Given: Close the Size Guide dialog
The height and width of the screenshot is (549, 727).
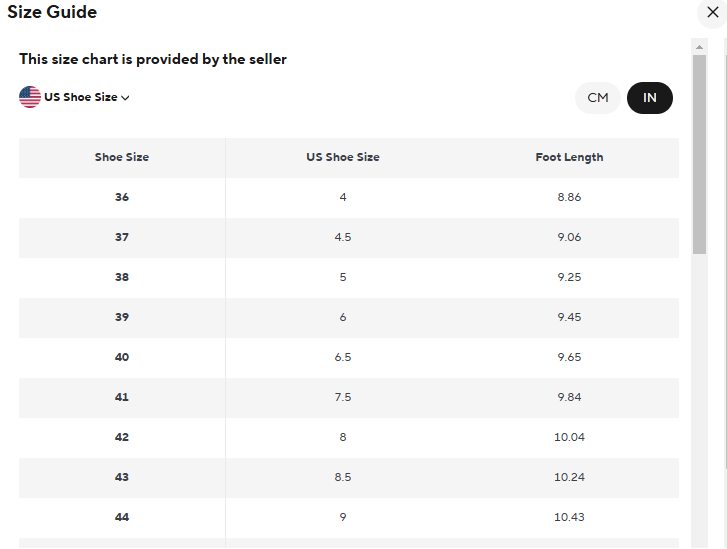Looking at the screenshot, I should pos(713,12).
